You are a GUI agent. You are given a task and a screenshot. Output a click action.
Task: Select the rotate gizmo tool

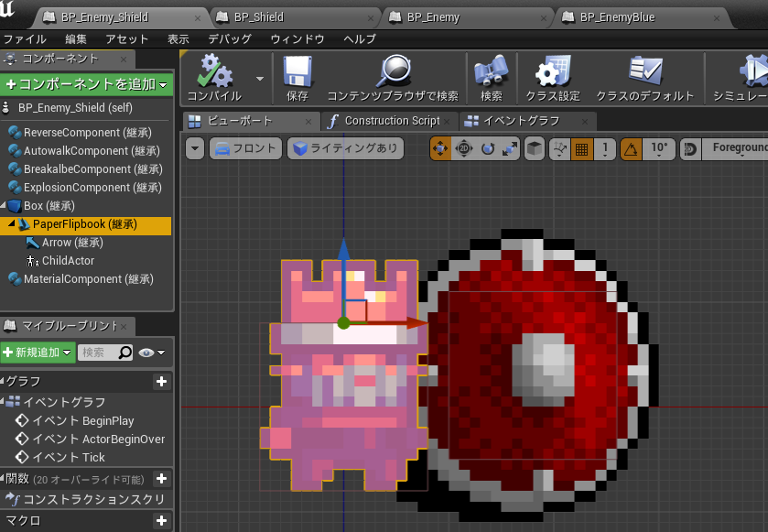coord(487,148)
